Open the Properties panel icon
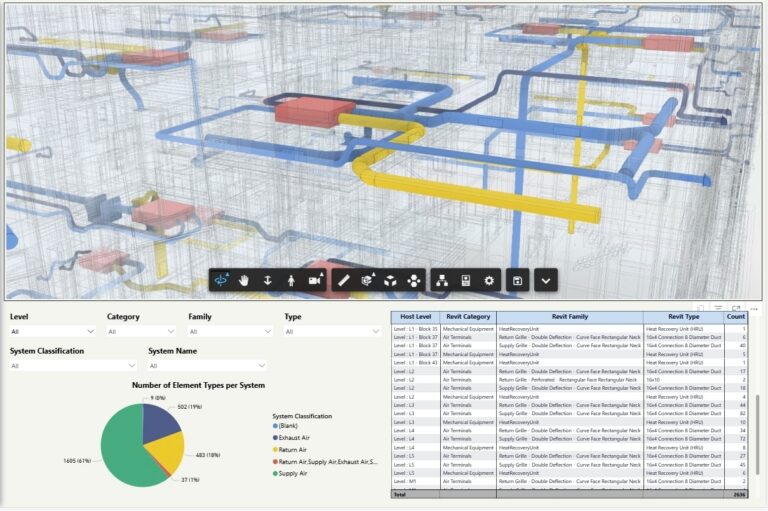Screen dimensions: 768x511 coord(466,280)
